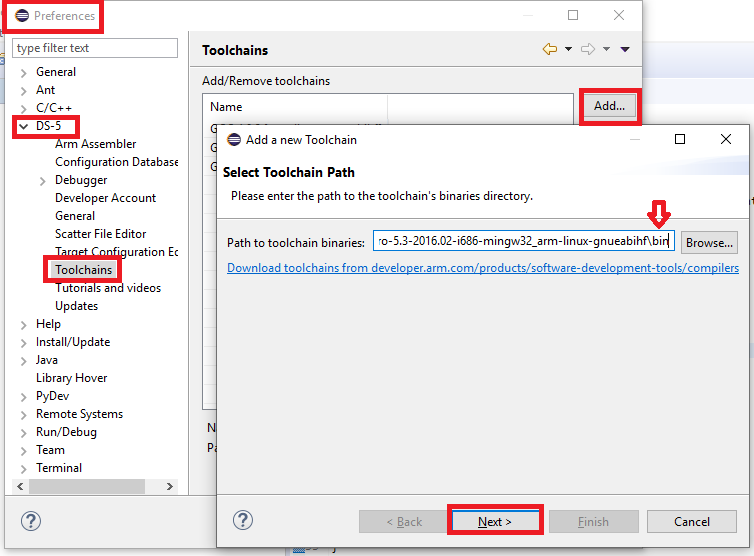Expand the Debugger node under DS-5
This screenshot has height=556, width=754.
[43, 181]
